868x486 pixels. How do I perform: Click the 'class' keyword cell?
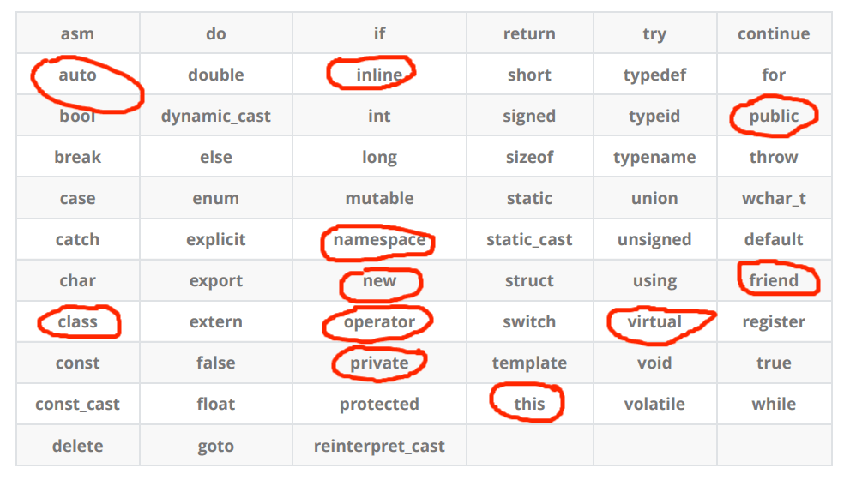[78, 322]
